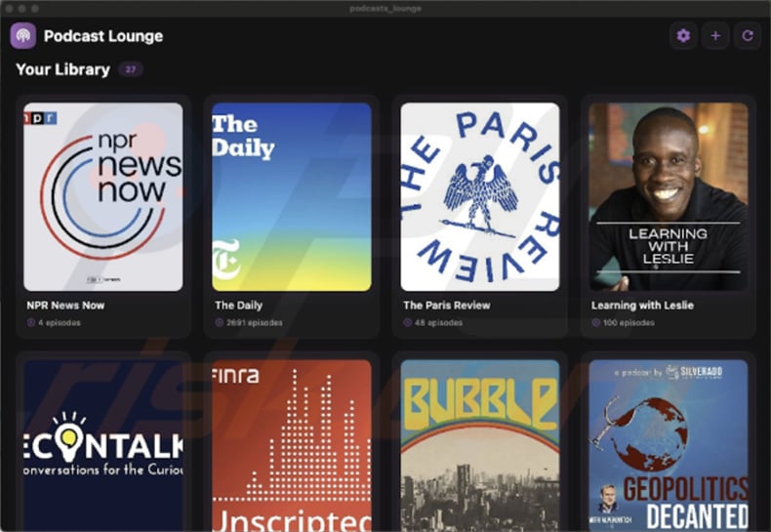The width and height of the screenshot is (771, 532).
Task: Open the Learning with Leslie cover art
Action: click(x=669, y=196)
